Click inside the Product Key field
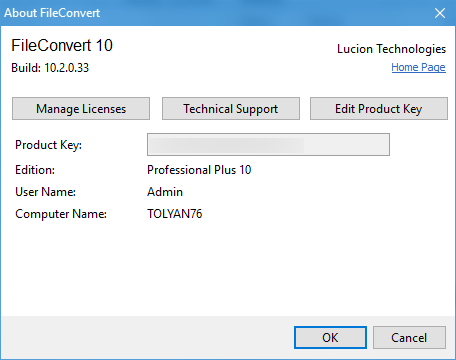This screenshot has height=360, width=456. pos(268,145)
